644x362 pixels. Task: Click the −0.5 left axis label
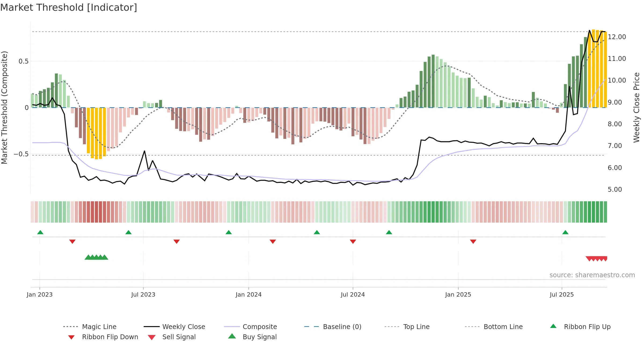pos(21,154)
